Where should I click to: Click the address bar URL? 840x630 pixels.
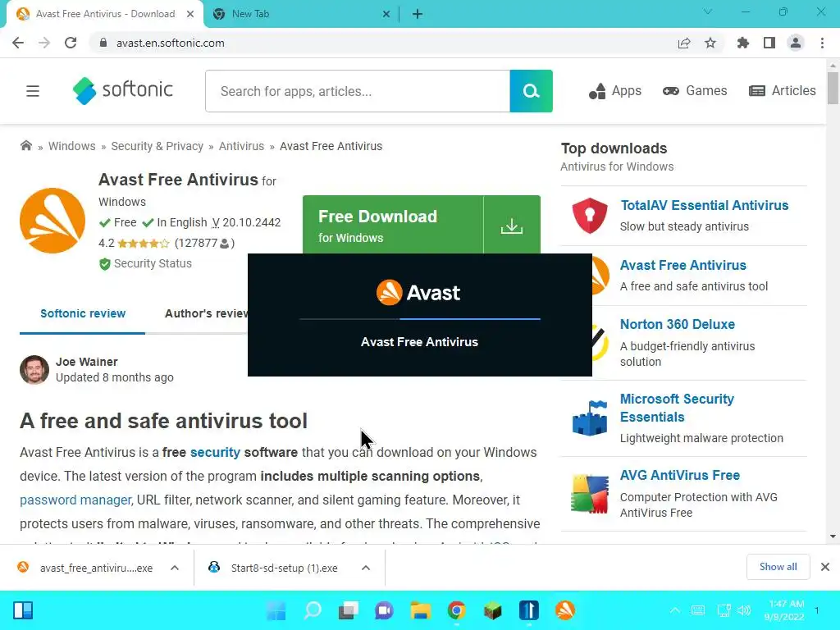pyautogui.click(x=171, y=43)
